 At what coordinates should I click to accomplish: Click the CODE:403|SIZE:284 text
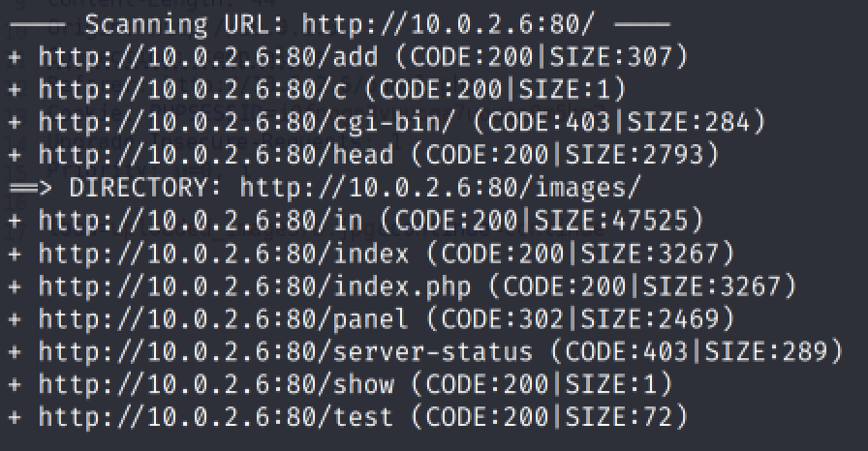tap(618, 122)
